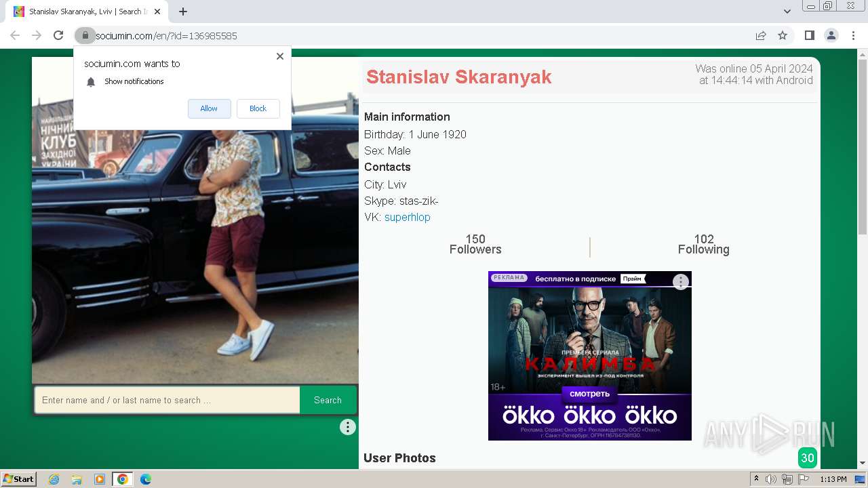Click the green 30 photos badge

(807, 458)
